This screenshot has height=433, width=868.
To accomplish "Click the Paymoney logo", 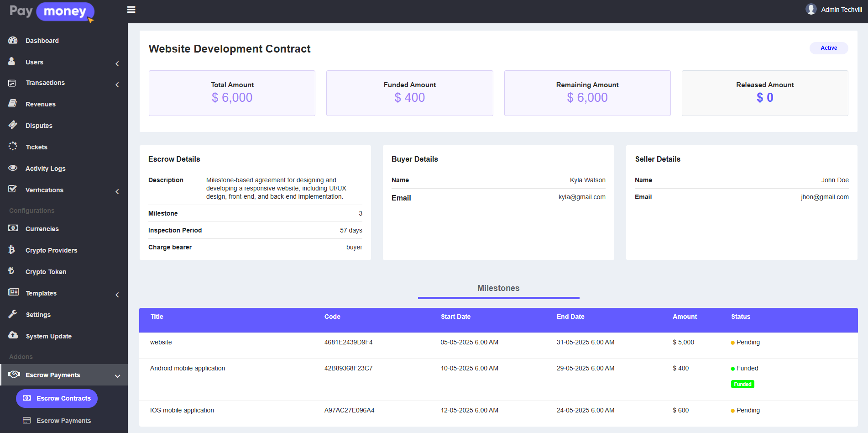I will click(52, 11).
